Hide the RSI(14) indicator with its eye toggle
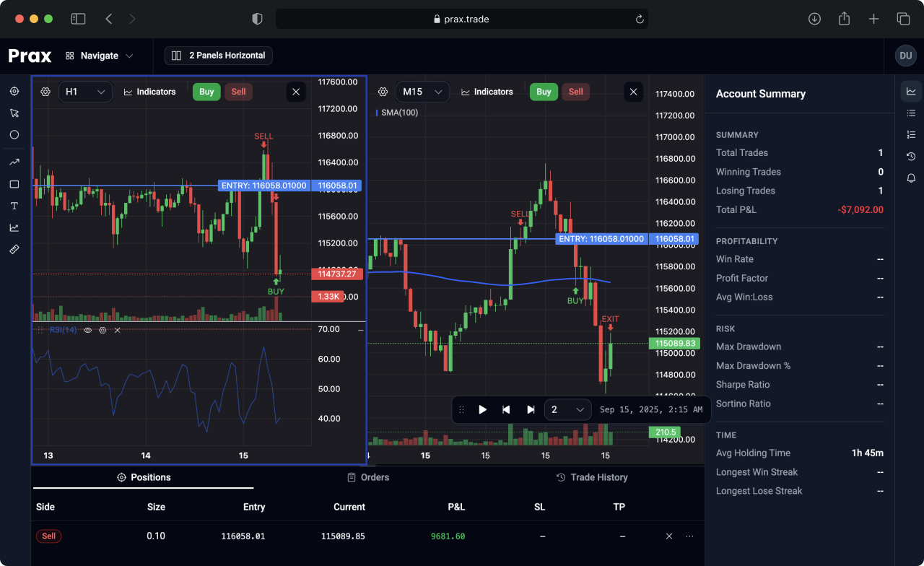 [x=88, y=329]
